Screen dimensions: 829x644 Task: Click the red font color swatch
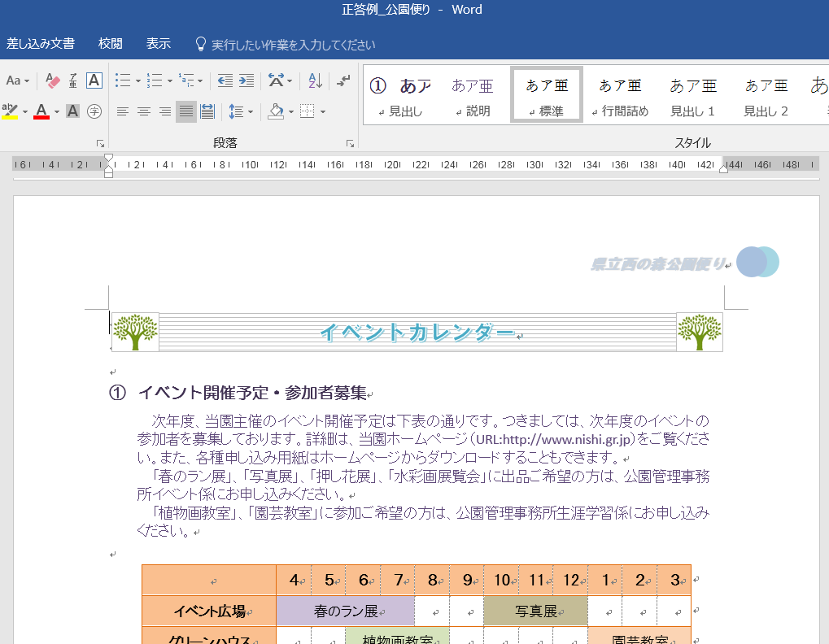(x=41, y=111)
